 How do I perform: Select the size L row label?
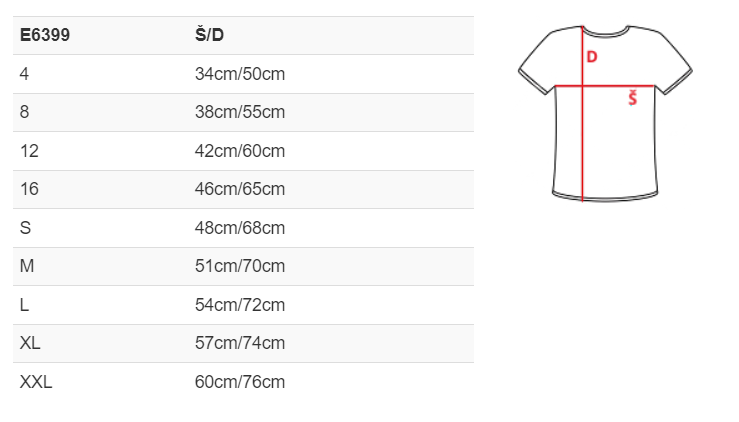pyautogui.click(x=25, y=305)
